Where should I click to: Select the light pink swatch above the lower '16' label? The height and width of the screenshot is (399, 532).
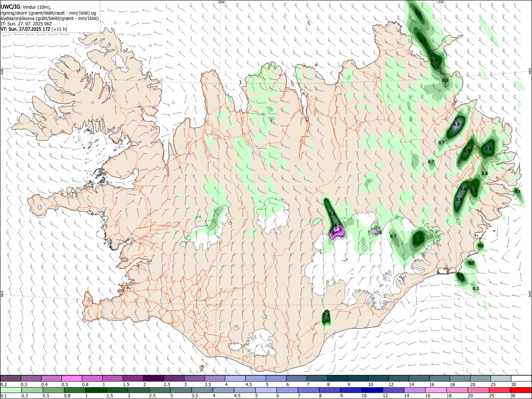click(x=436, y=390)
